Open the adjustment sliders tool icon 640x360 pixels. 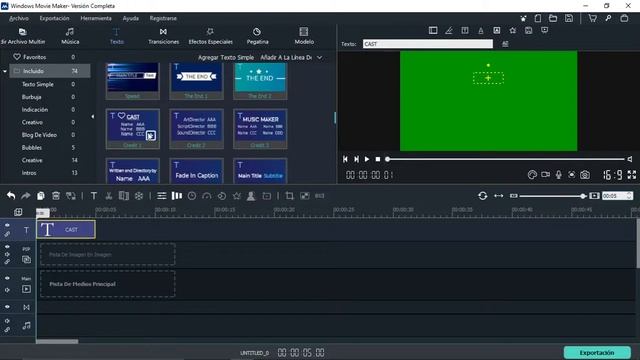click(x=162, y=196)
